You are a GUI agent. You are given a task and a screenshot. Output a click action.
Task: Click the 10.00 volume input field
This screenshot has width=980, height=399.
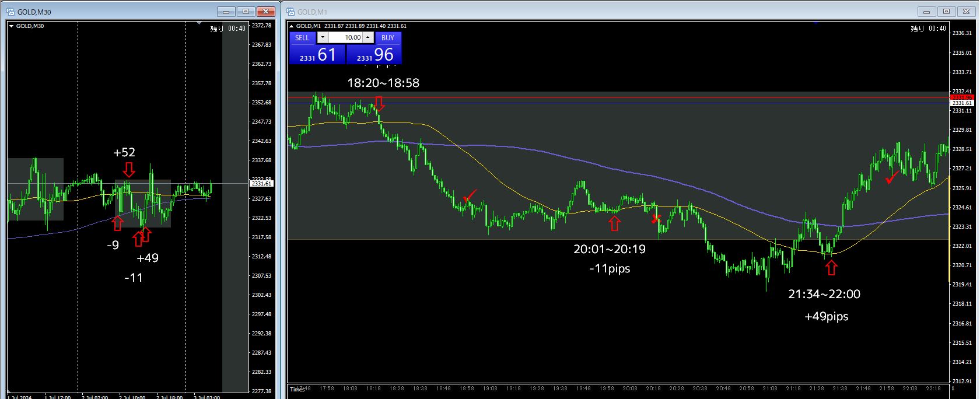[345, 37]
